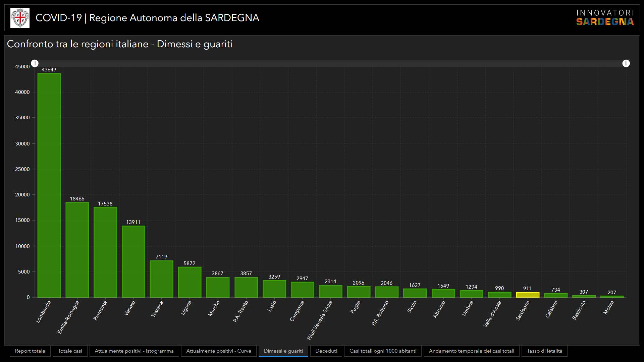This screenshot has height=362, width=644.
Task: Open Attualmente positivi - Istogramma tab
Action: point(134,351)
